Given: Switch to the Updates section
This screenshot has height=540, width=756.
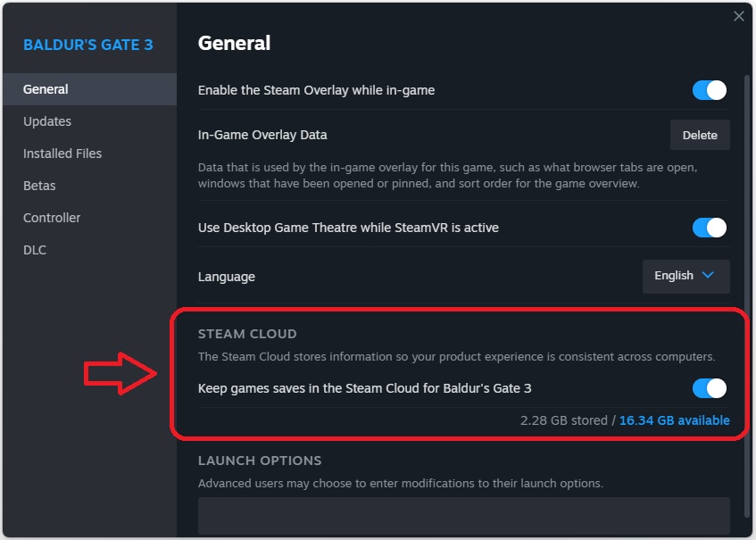Looking at the screenshot, I should pos(46,120).
